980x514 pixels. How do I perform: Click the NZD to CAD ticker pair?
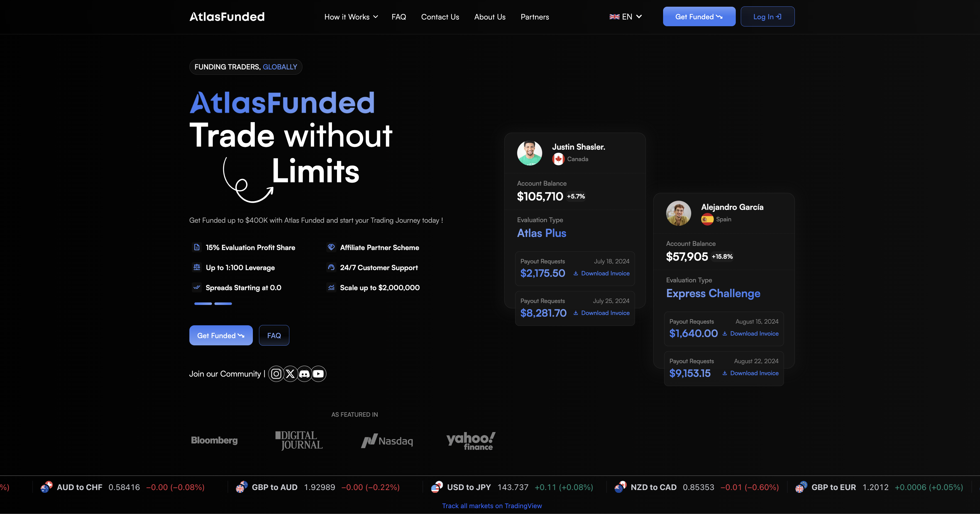coord(654,487)
